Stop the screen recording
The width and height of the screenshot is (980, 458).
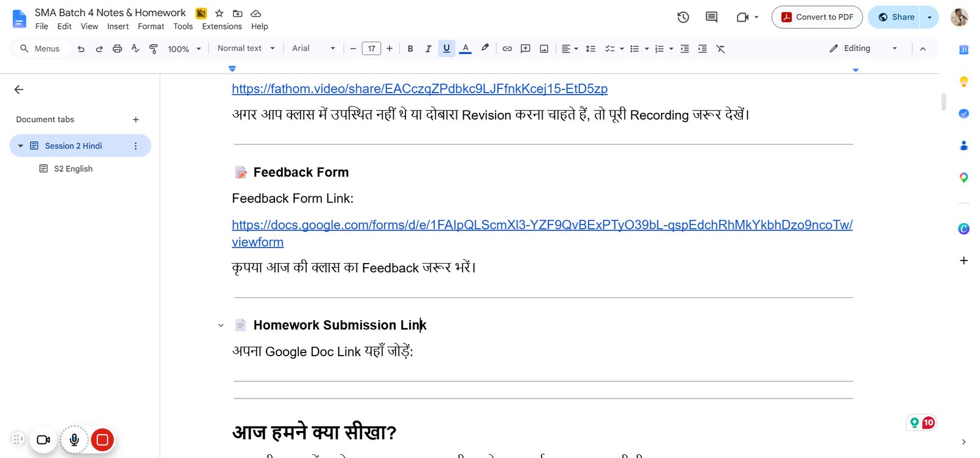click(x=102, y=440)
